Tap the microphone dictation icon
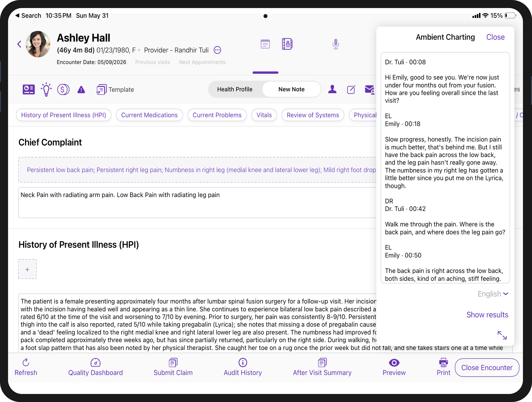This screenshot has width=532, height=402. [336, 44]
